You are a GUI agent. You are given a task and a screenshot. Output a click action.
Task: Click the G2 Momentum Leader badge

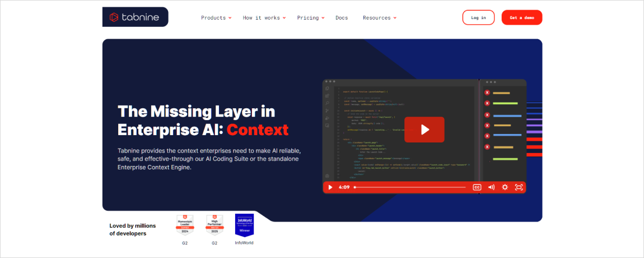[185, 225]
